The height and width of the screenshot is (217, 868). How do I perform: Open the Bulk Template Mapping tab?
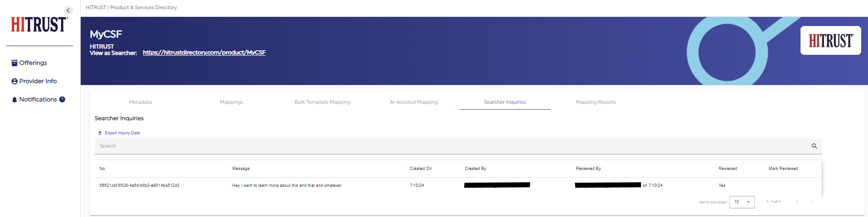[323, 102]
